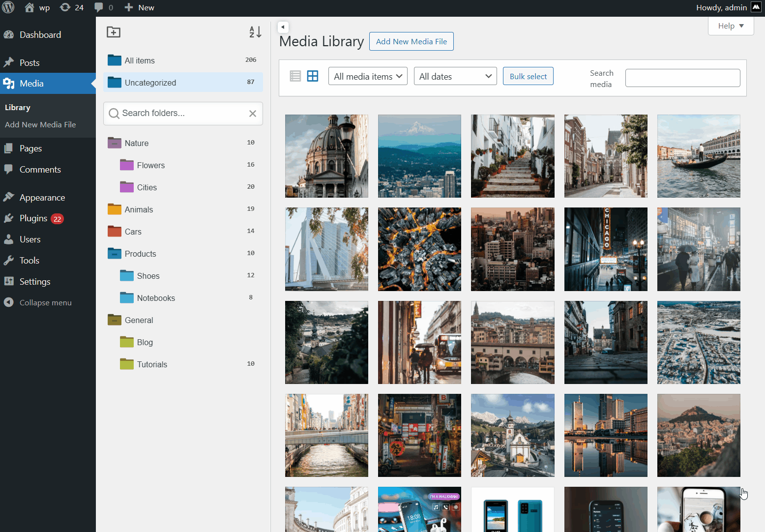Switch to list view icon
The height and width of the screenshot is (532, 765).
coord(295,76)
